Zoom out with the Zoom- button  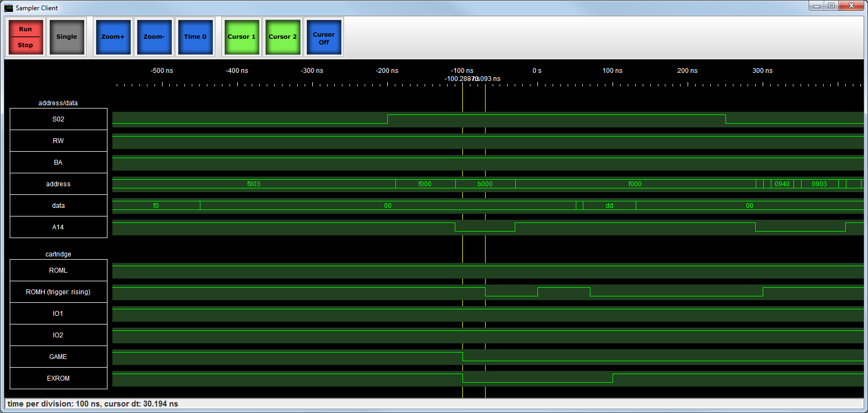pyautogui.click(x=154, y=37)
